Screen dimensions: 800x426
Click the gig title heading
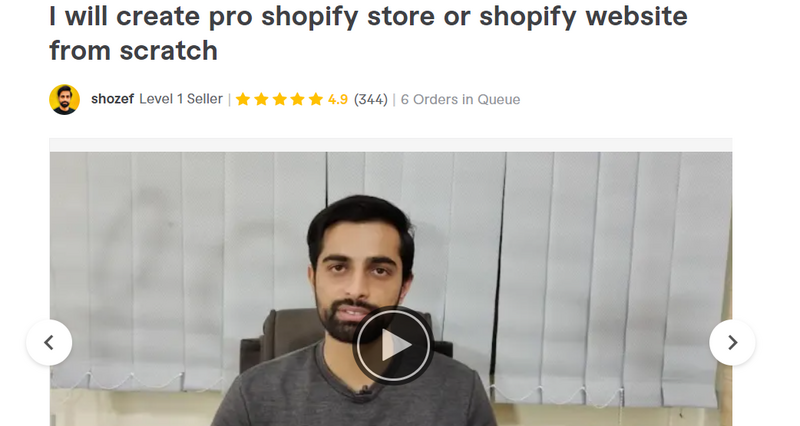(368, 33)
